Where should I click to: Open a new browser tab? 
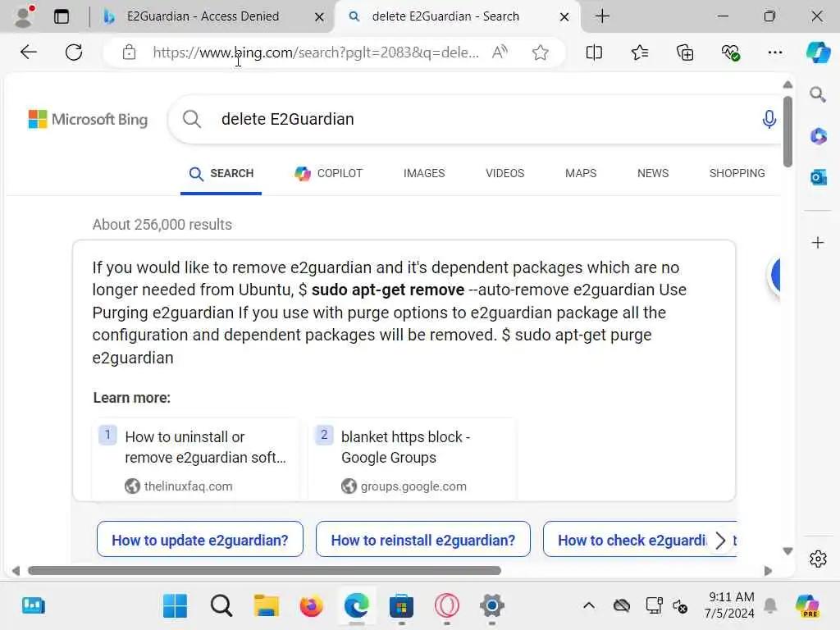(x=602, y=16)
